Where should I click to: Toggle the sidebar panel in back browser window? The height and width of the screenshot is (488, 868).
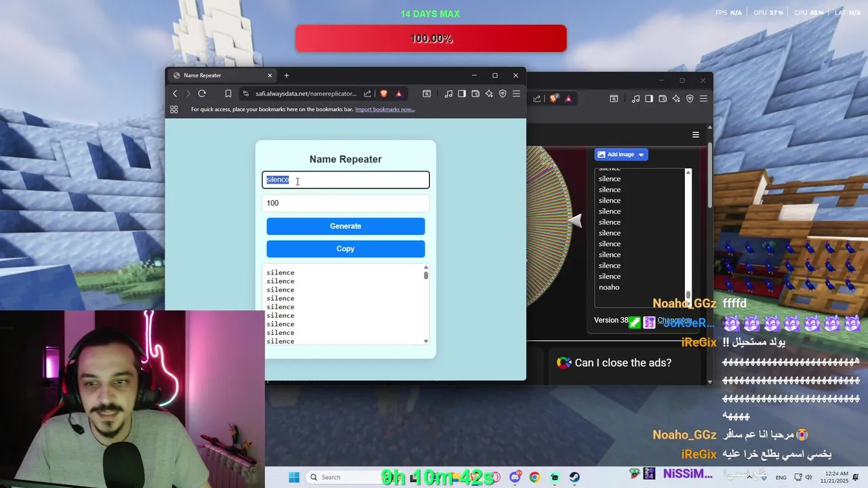pos(649,98)
